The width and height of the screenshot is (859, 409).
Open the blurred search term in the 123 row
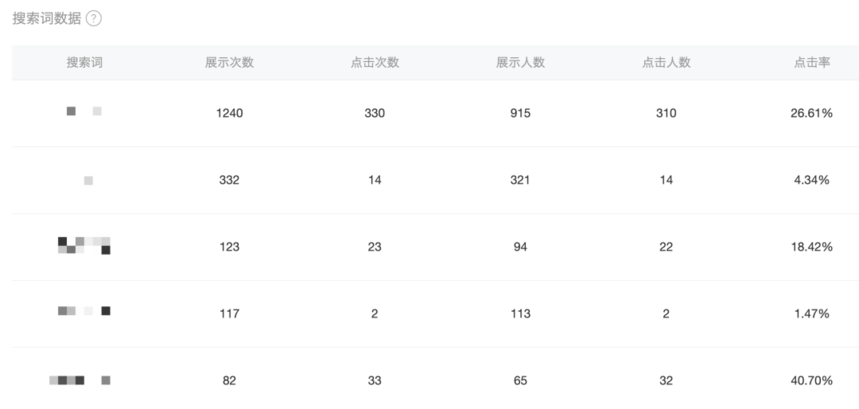pos(84,246)
